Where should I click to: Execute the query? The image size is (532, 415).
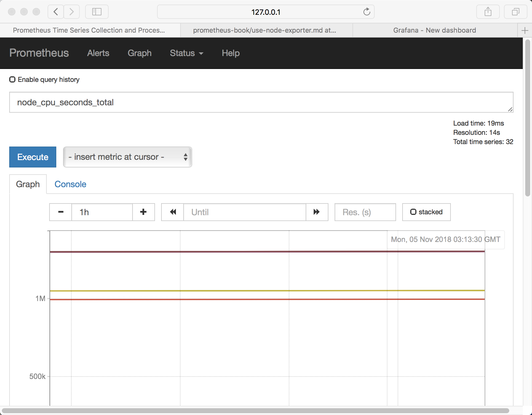[x=33, y=157]
